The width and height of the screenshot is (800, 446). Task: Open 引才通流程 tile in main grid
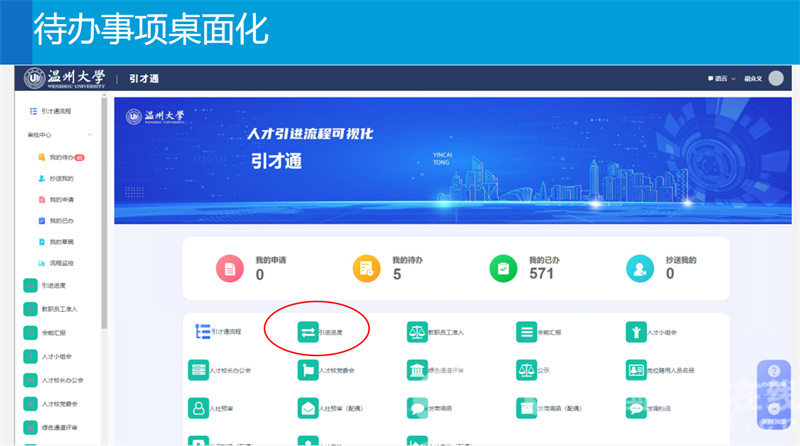click(x=218, y=332)
